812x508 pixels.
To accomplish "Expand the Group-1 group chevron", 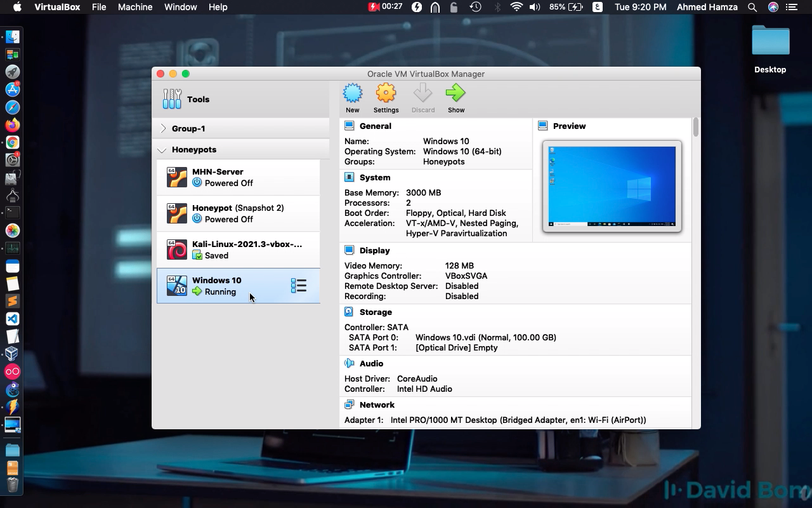I will (x=162, y=128).
